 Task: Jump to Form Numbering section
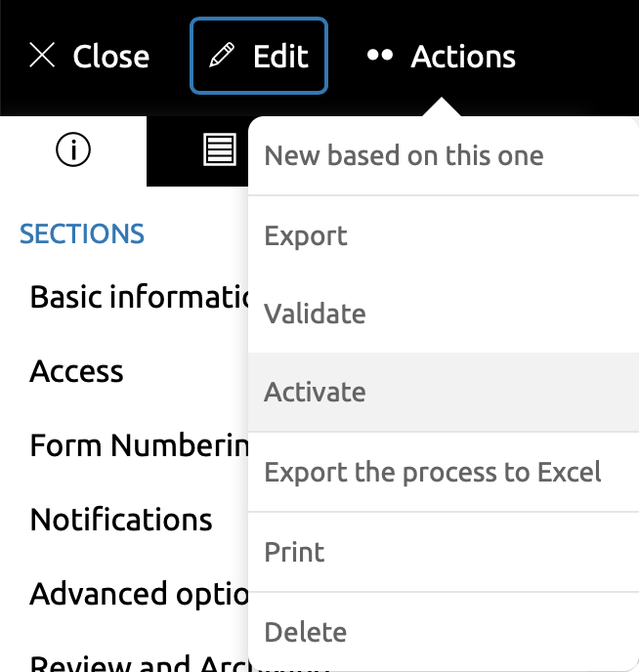coord(137,445)
